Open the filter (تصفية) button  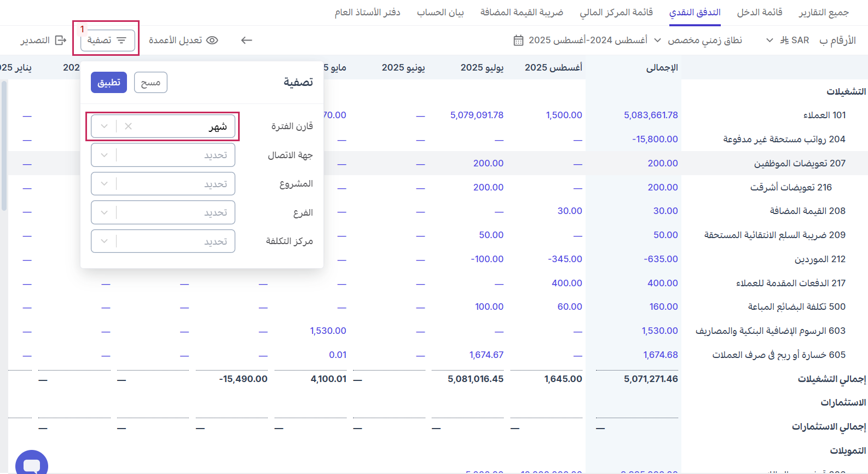107,41
